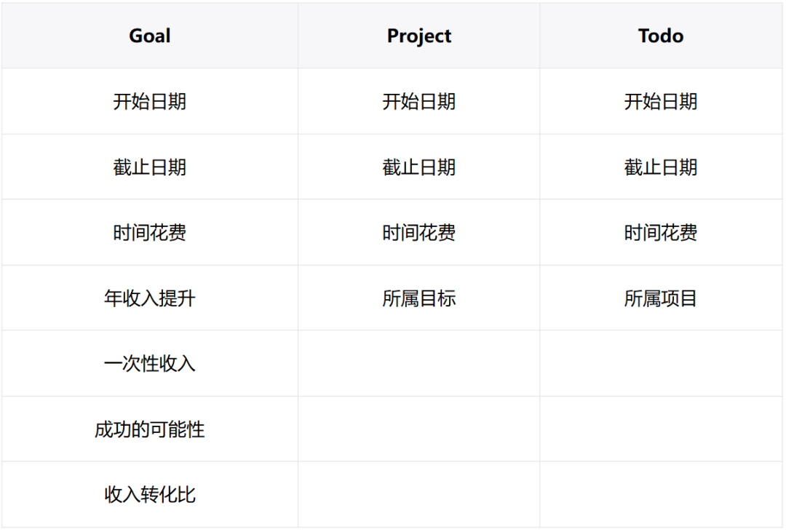Select 截止日期 cell in Project column
The image size is (786, 532).
coord(418,167)
